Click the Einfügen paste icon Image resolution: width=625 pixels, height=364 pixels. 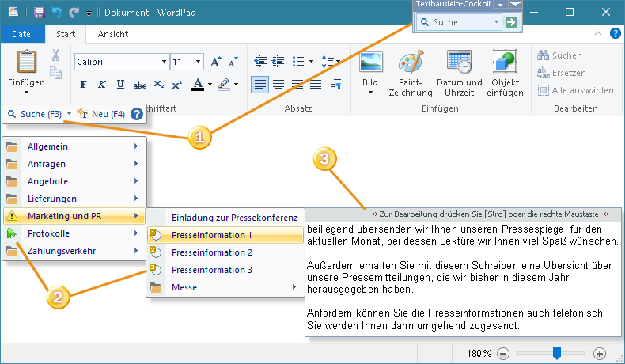point(27,62)
